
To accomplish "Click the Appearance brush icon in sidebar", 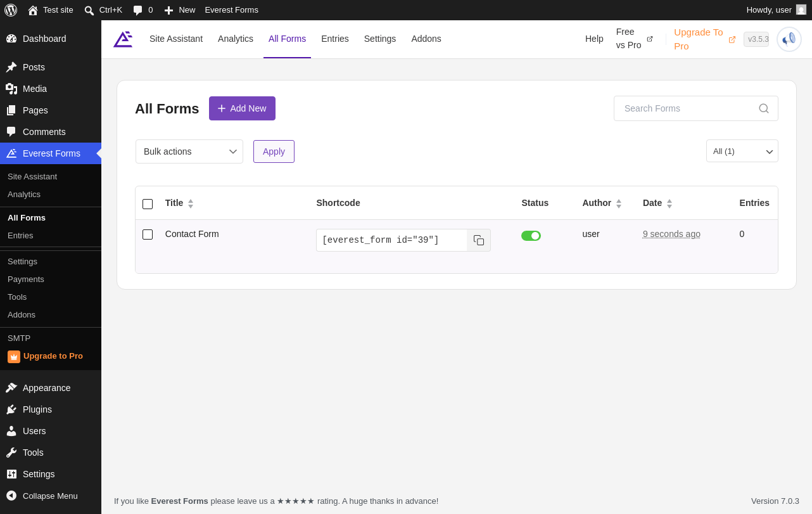I will tap(11, 388).
